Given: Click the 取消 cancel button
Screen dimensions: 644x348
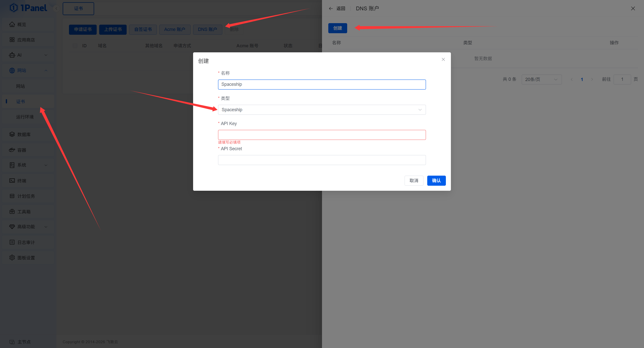Looking at the screenshot, I should pos(414,181).
